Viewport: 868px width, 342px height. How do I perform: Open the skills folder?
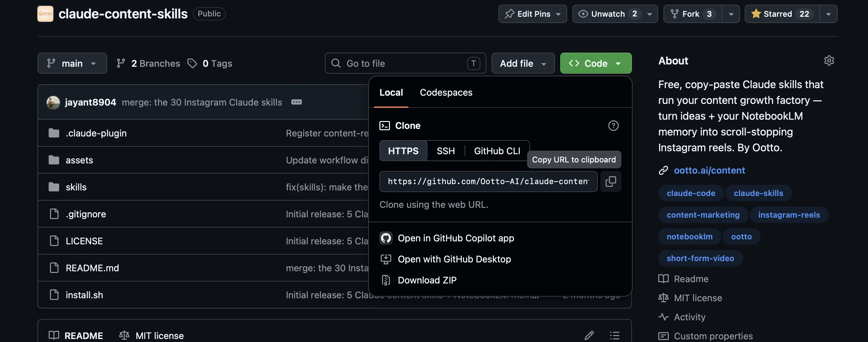(x=76, y=187)
